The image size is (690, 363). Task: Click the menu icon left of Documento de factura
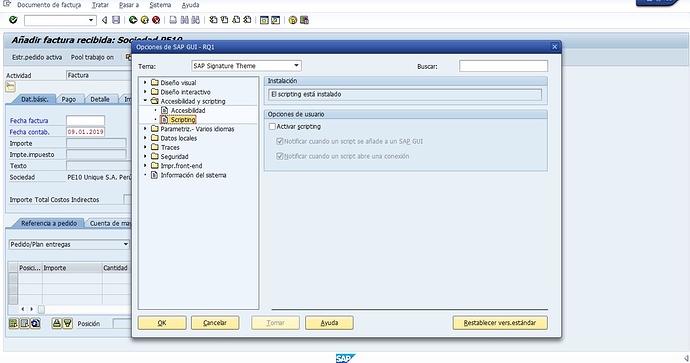click(x=7, y=4)
